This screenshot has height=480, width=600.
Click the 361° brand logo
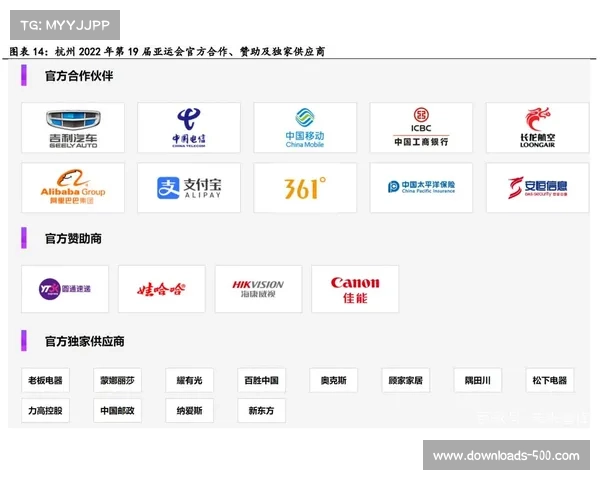pos(305,188)
